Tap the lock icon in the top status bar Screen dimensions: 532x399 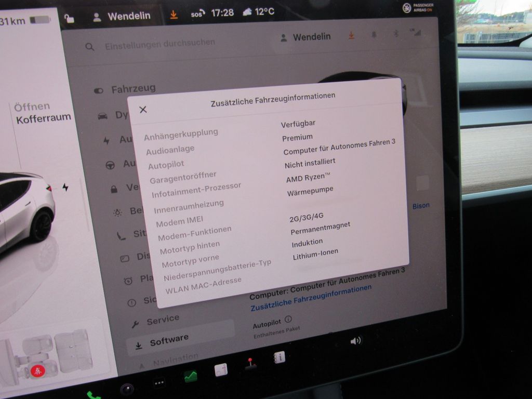click(69, 19)
